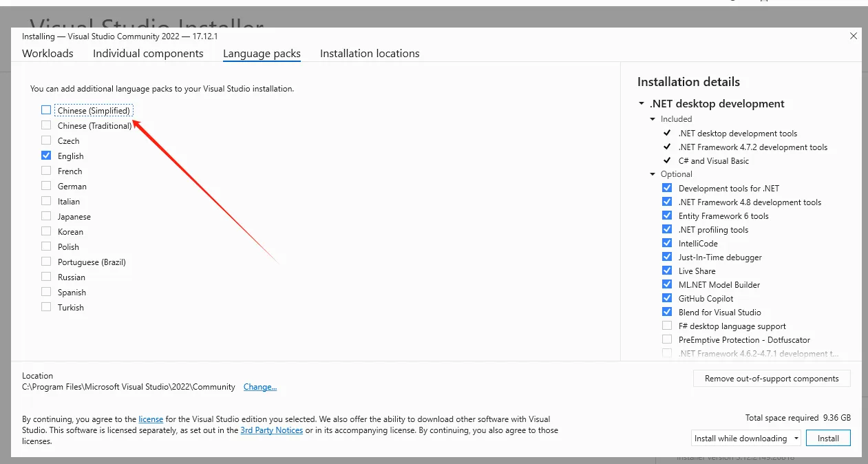Click the .NET desktop development tools entry

(738, 134)
